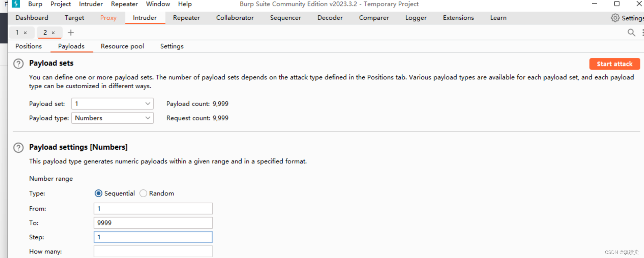Select Intruder attack tab 1

(17, 33)
